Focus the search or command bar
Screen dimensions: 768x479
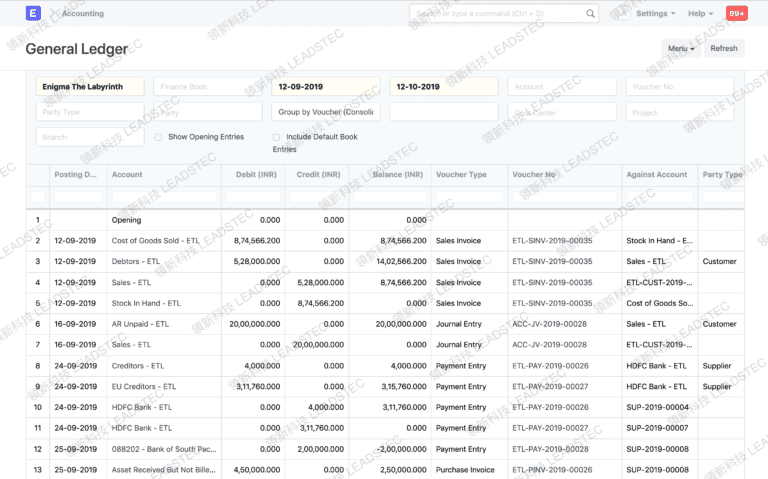(x=504, y=14)
